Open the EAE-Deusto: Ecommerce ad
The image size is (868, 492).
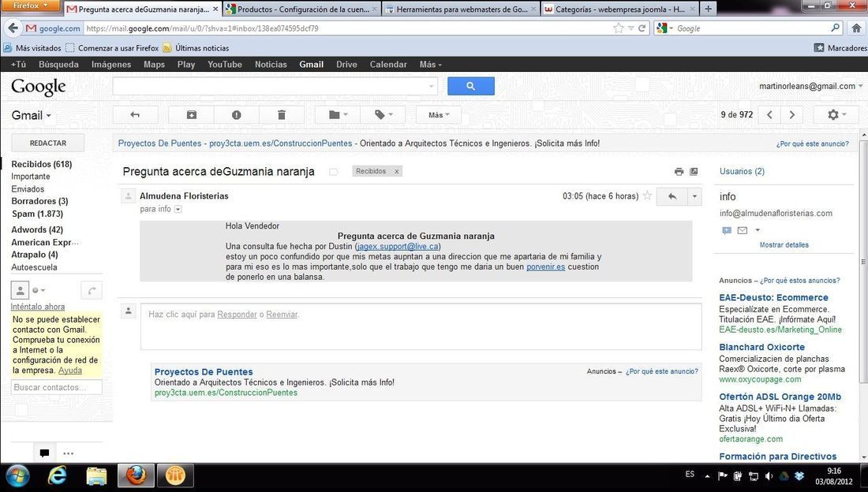(x=773, y=298)
